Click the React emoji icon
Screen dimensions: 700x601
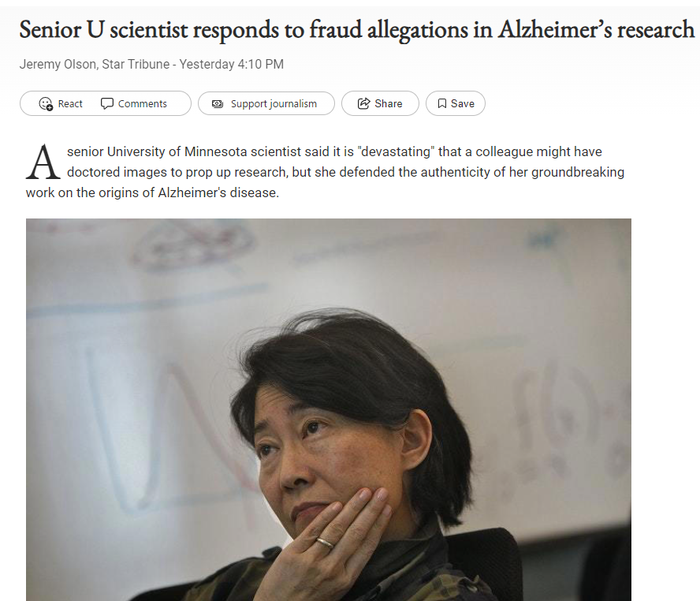(46, 103)
